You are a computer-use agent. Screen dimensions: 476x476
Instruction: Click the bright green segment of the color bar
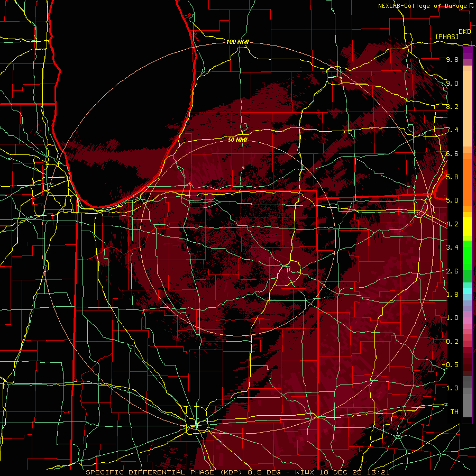(x=467, y=255)
